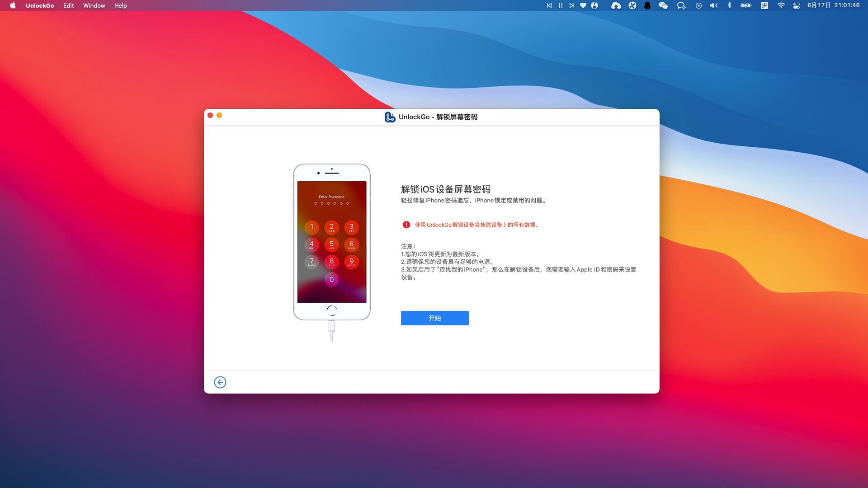
Task: Open the cloud upload menu bar icon
Action: coord(616,5)
